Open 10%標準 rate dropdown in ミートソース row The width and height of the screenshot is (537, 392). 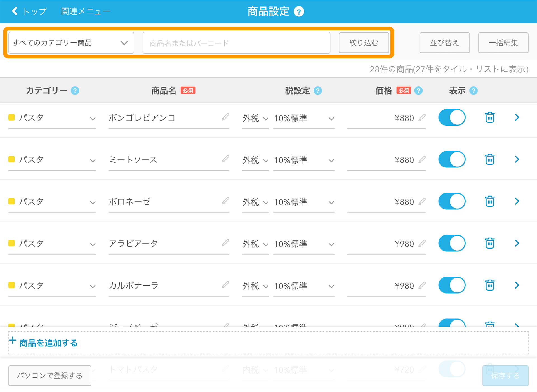tap(304, 160)
